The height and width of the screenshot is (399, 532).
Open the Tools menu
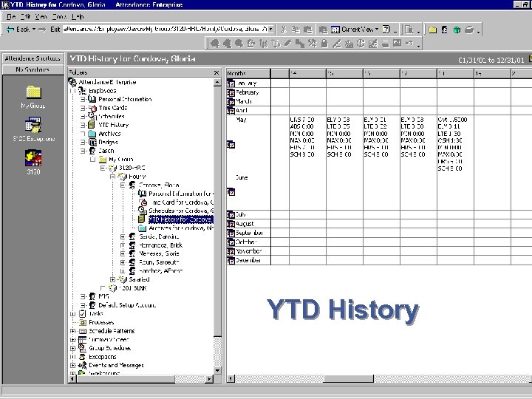pyautogui.click(x=59, y=16)
